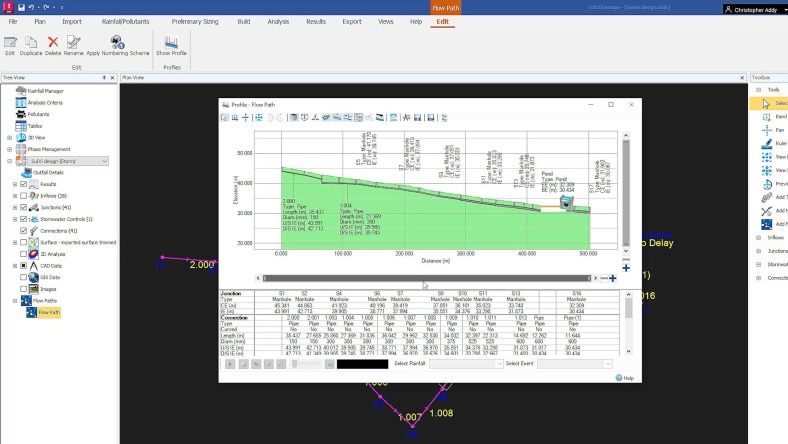Screen dimensions: 788x444
Task: Open the Preliminary Sizing tab
Action: (195, 22)
